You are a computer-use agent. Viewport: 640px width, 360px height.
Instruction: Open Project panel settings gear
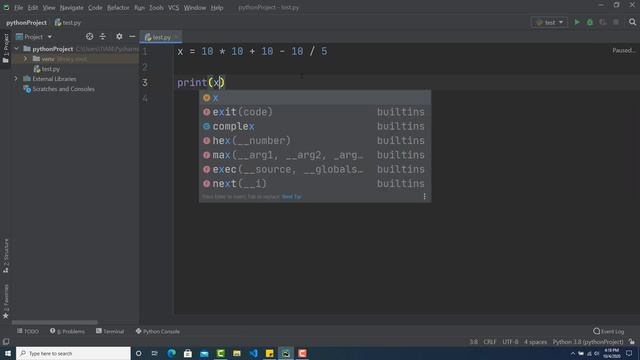[x=119, y=37]
